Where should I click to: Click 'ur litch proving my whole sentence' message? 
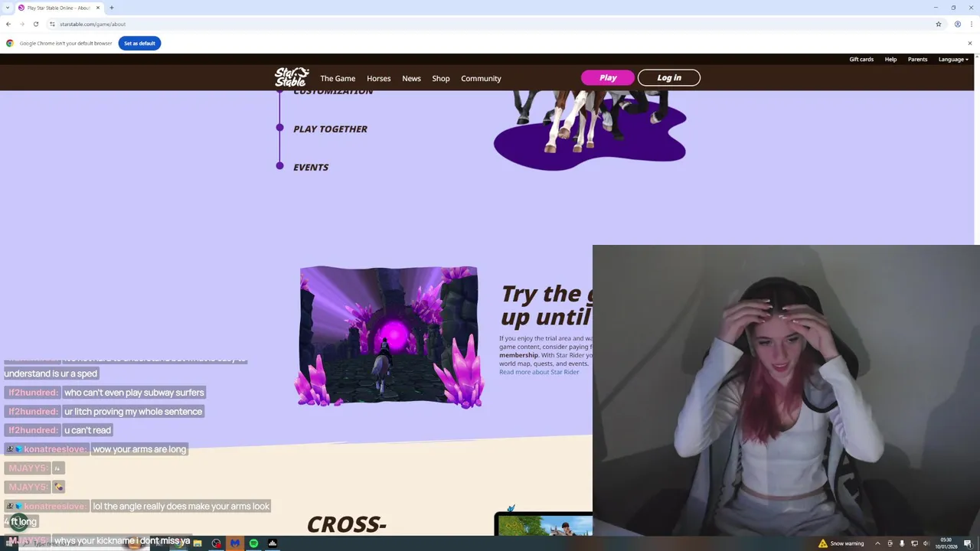(133, 412)
